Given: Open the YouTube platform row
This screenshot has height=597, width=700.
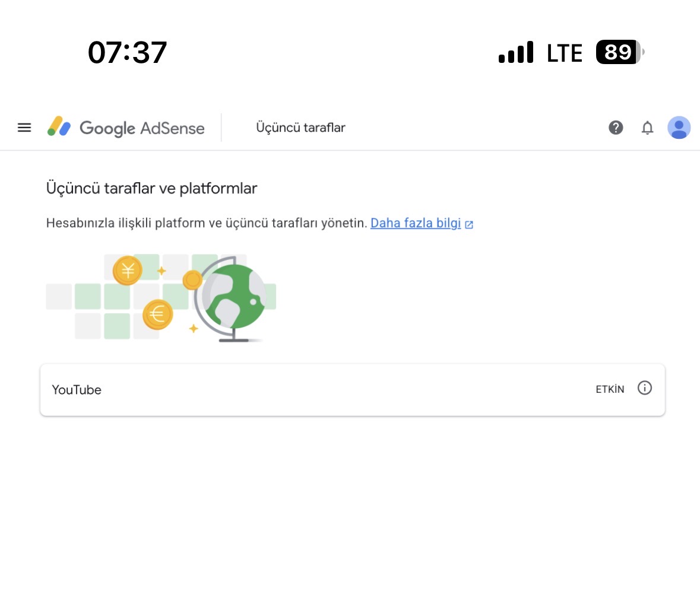Looking at the screenshot, I should (353, 389).
